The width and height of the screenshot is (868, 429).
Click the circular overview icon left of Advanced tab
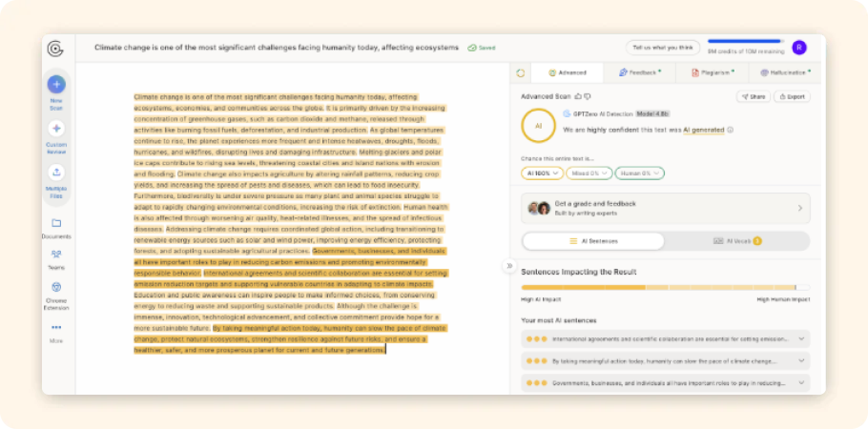pyautogui.click(x=521, y=72)
